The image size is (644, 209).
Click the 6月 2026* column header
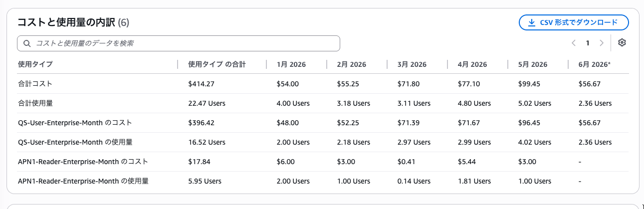coord(594,64)
